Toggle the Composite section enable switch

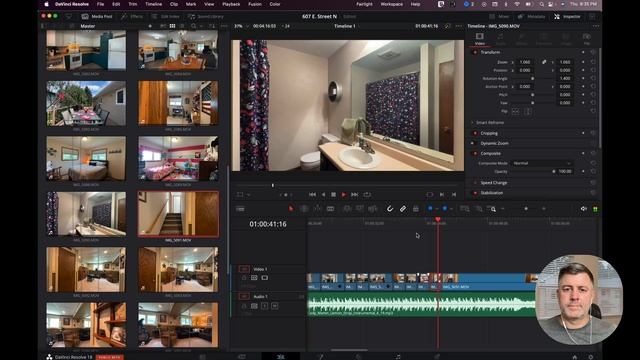click(475, 153)
